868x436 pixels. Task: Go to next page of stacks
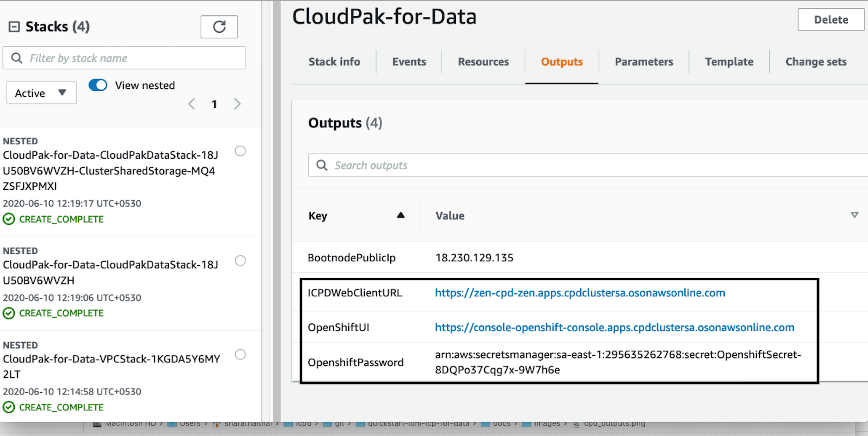[x=237, y=104]
